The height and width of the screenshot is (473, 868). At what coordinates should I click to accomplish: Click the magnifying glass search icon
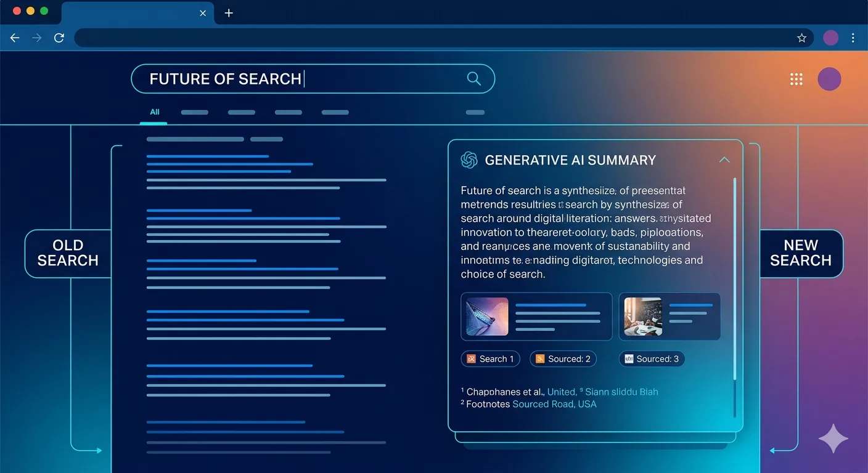point(473,78)
